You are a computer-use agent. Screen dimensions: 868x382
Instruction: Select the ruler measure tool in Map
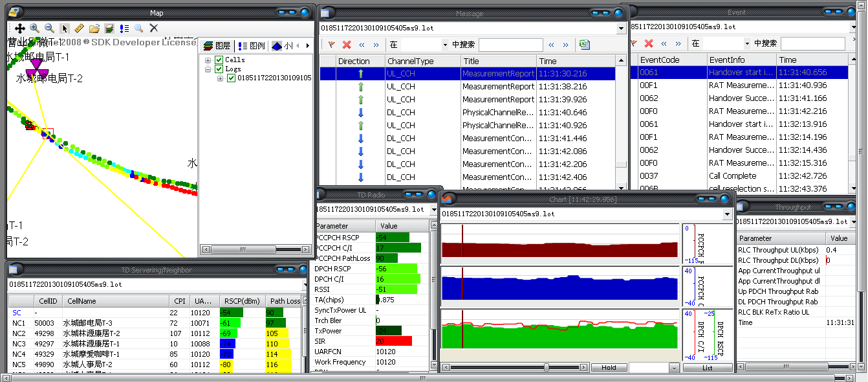click(80, 28)
